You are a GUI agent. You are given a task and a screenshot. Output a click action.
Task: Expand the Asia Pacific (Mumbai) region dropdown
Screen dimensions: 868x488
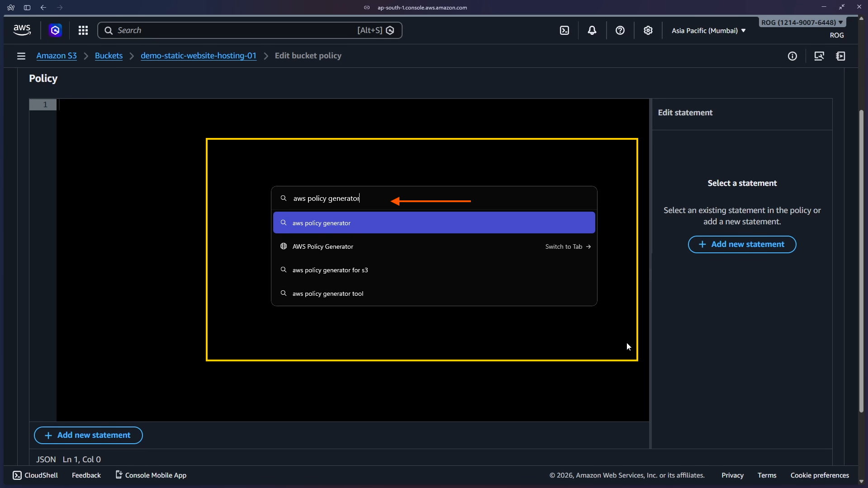(x=708, y=30)
